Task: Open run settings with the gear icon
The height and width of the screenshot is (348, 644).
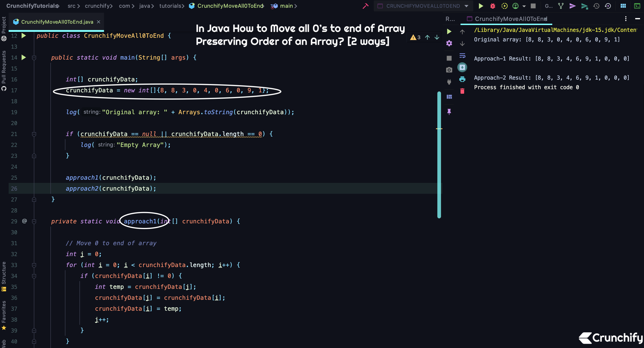Action: click(449, 43)
